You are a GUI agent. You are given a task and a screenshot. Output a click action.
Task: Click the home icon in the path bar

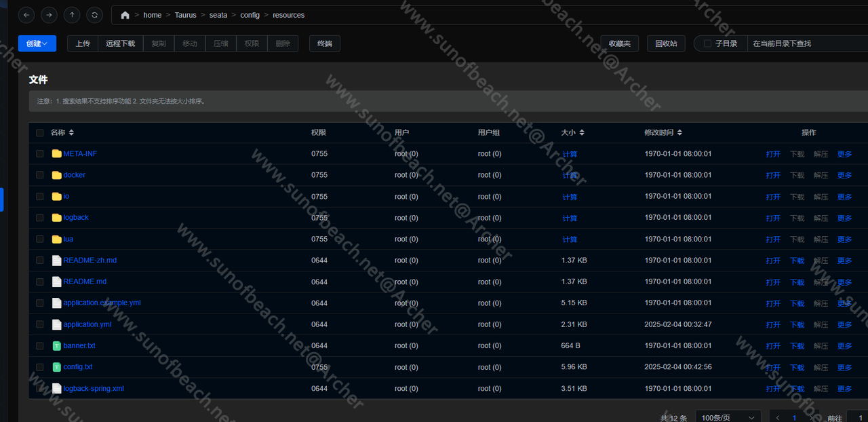click(x=125, y=15)
